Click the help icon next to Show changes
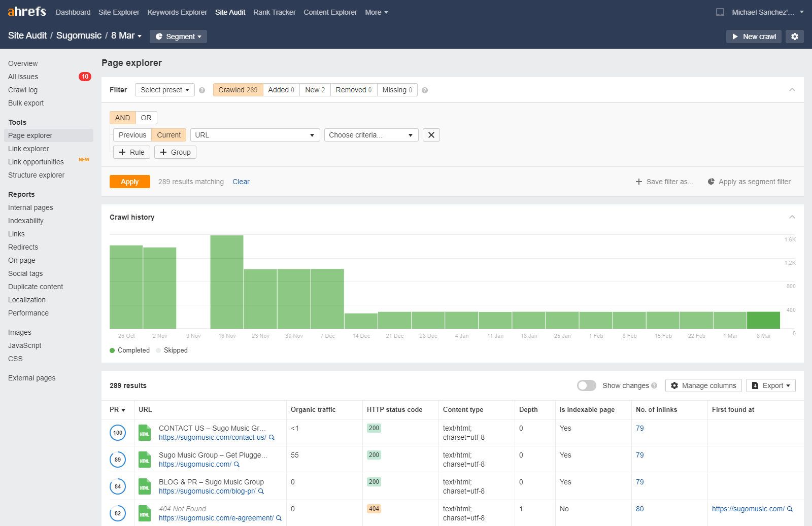Screen dimensions: 812x526 (x=654, y=385)
